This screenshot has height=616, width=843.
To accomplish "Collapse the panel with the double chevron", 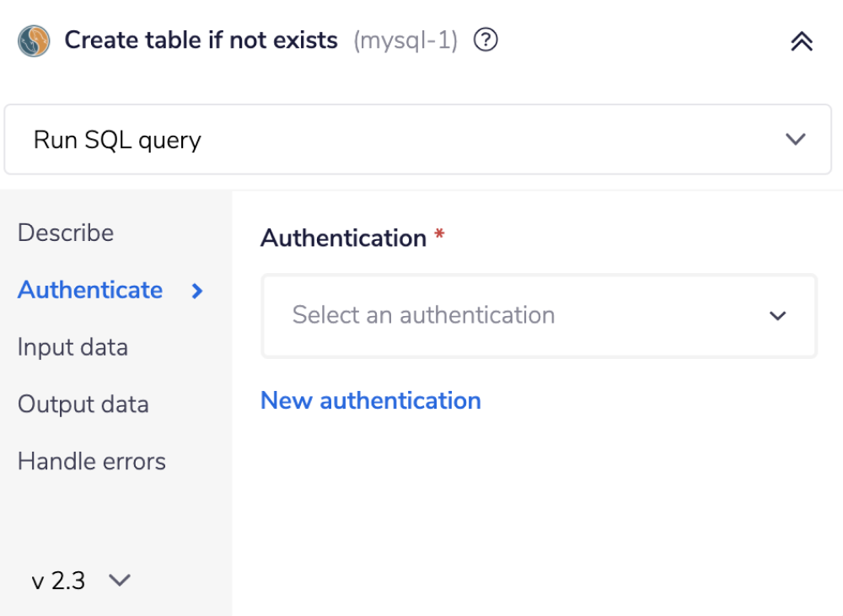I will pyautogui.click(x=800, y=40).
